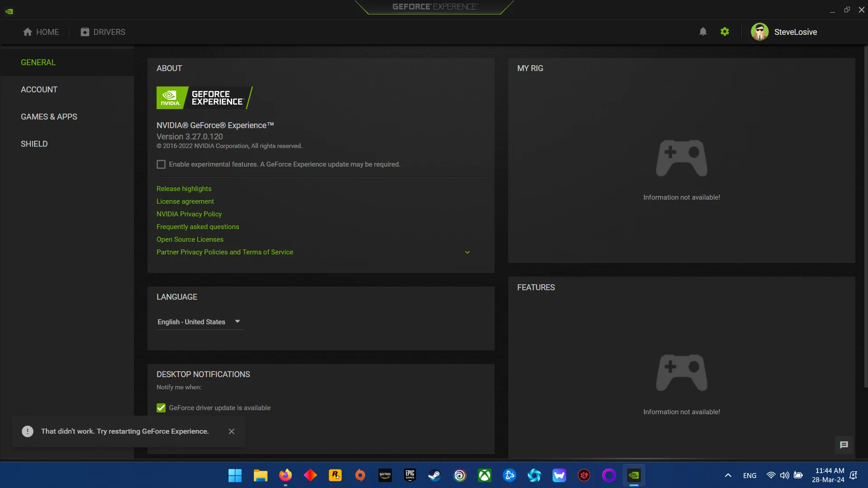Screen dimensions: 868x488
Task: Click the info icon on the error toast
Action: tap(27, 431)
